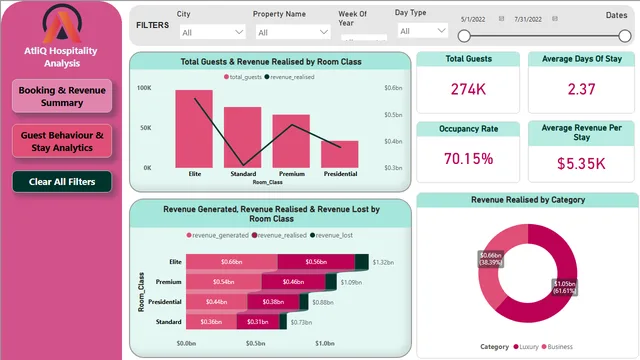This screenshot has width=640, height=360.
Task: Select Premium $0.46bn bar segment
Action: (x=293, y=282)
